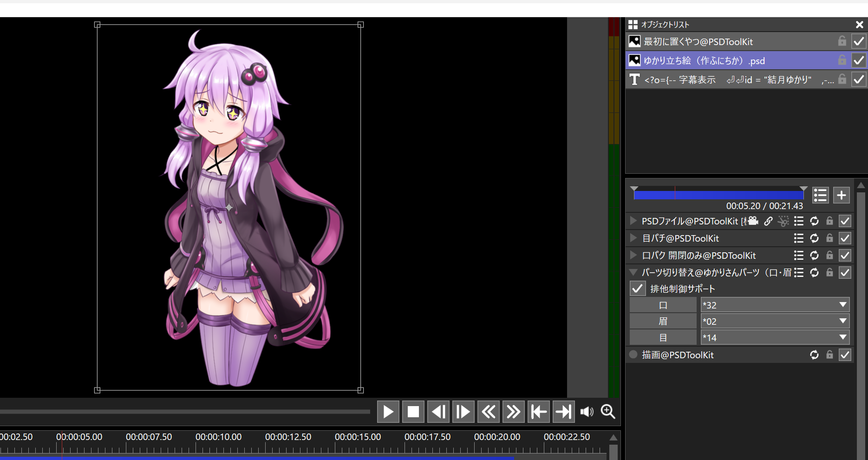Click the speaker volume icon

click(x=587, y=412)
